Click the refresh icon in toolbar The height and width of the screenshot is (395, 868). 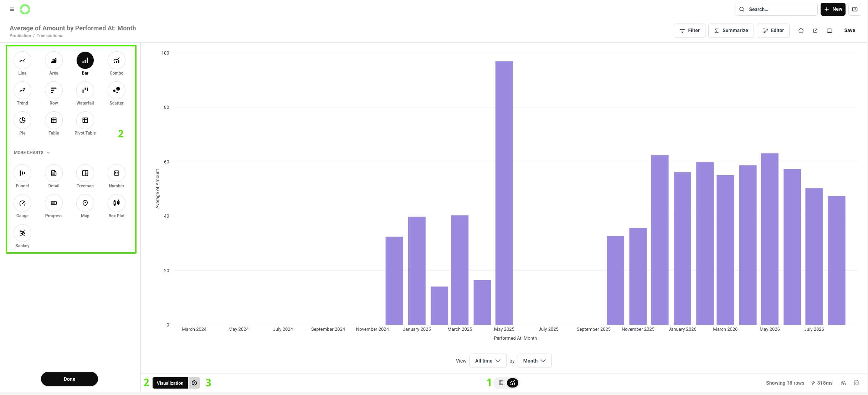801,31
